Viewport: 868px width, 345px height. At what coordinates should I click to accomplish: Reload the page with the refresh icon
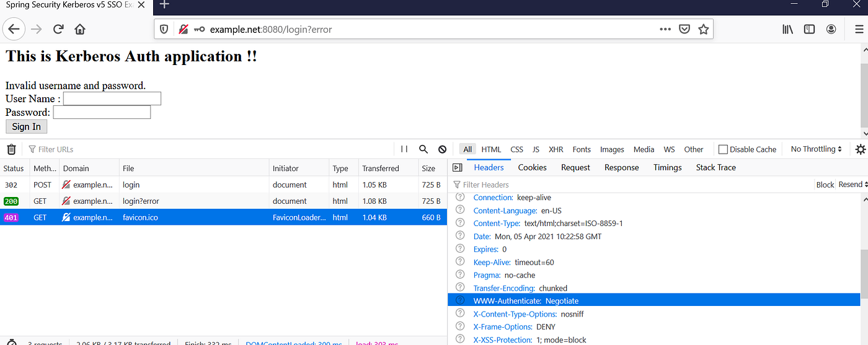pos(58,29)
